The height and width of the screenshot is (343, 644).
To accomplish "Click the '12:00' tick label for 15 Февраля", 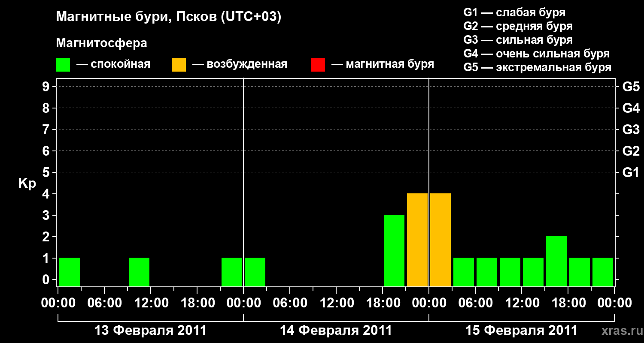I will click(x=522, y=303).
